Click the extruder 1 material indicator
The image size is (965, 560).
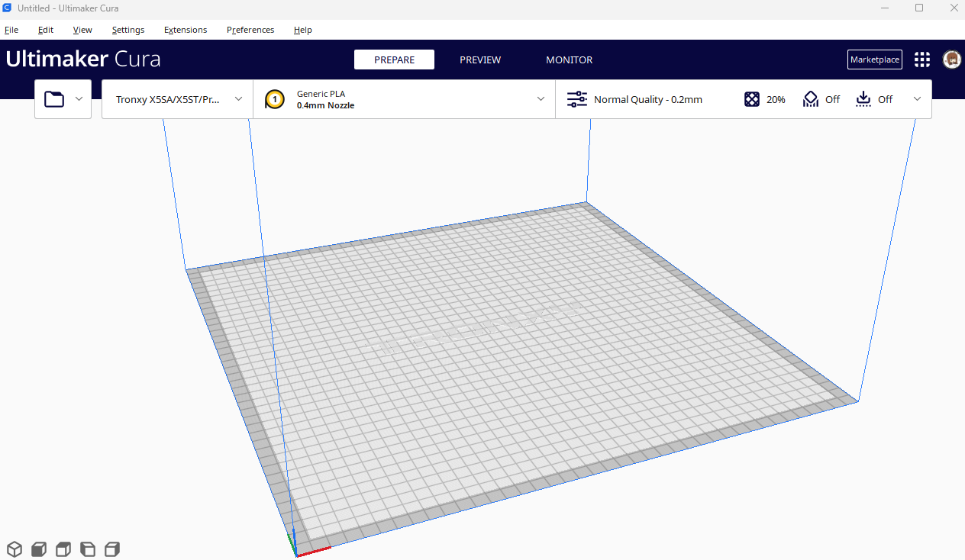click(274, 98)
